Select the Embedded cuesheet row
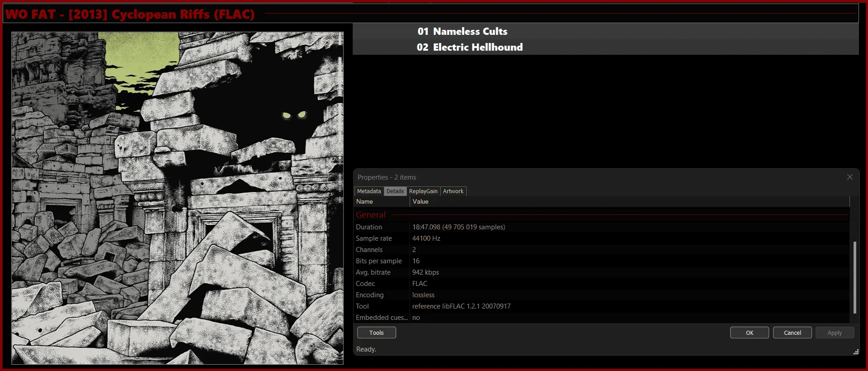 pyautogui.click(x=602, y=318)
